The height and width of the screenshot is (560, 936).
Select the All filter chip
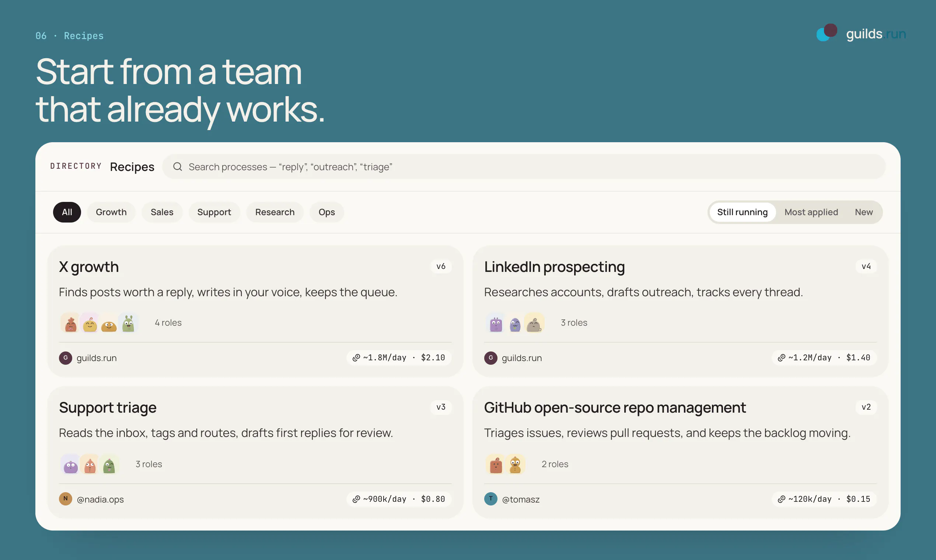click(x=67, y=212)
